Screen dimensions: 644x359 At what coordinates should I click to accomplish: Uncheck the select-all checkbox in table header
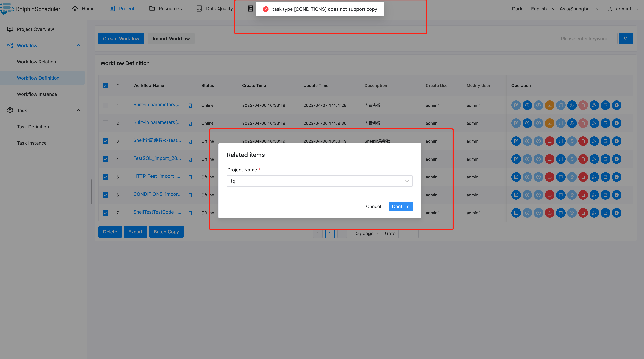[105, 85]
